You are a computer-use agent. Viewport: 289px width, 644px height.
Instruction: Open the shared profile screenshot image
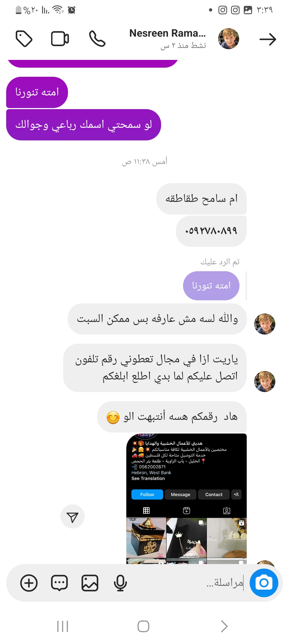[187, 499]
